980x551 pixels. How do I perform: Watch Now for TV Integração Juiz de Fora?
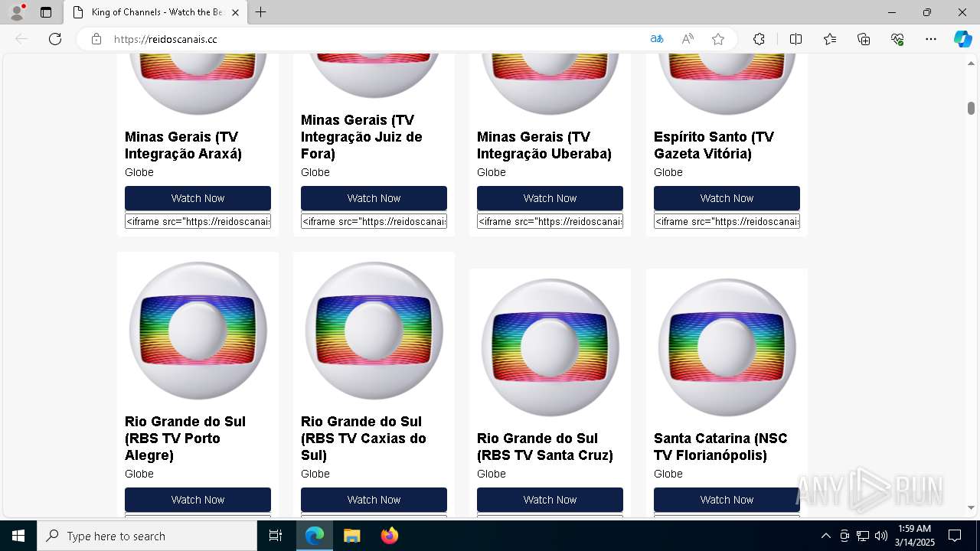point(374,198)
